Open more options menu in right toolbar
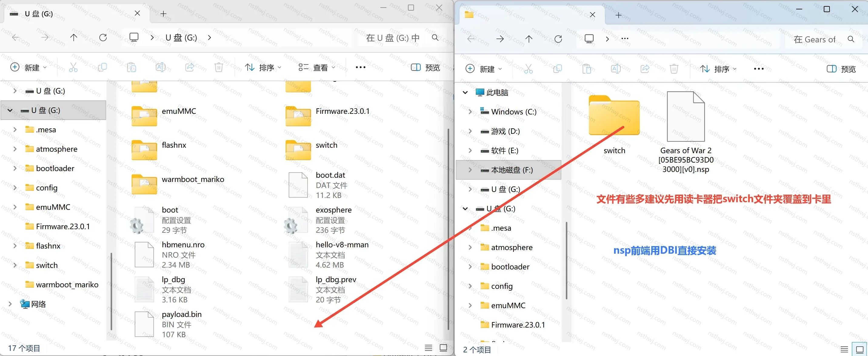The width and height of the screenshot is (868, 356). click(x=759, y=69)
